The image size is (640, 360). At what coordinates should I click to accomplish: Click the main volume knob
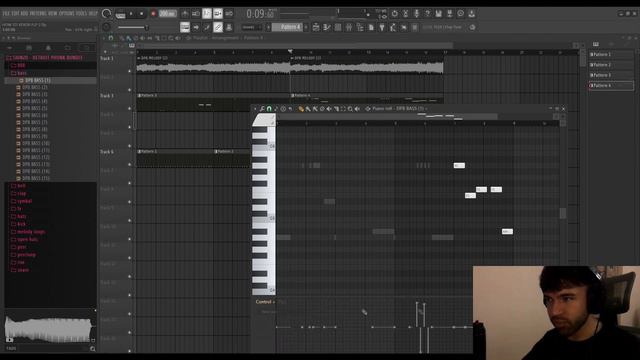(106, 13)
